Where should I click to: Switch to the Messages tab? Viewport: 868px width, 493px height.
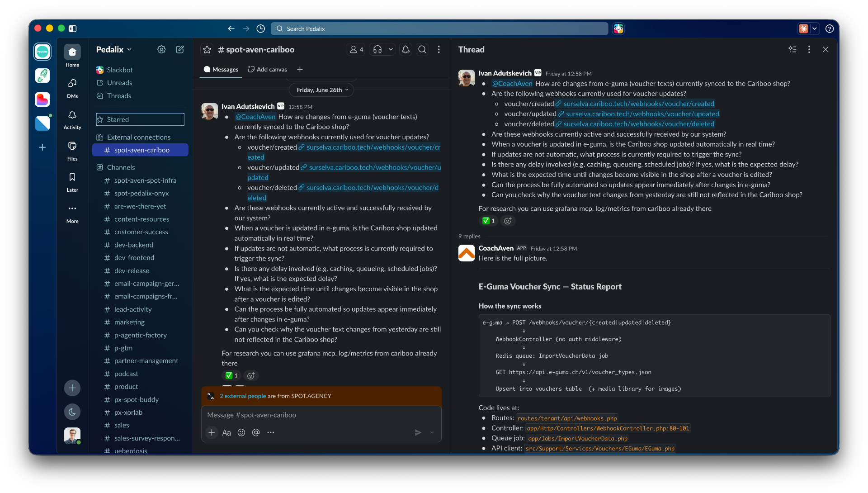tap(221, 70)
